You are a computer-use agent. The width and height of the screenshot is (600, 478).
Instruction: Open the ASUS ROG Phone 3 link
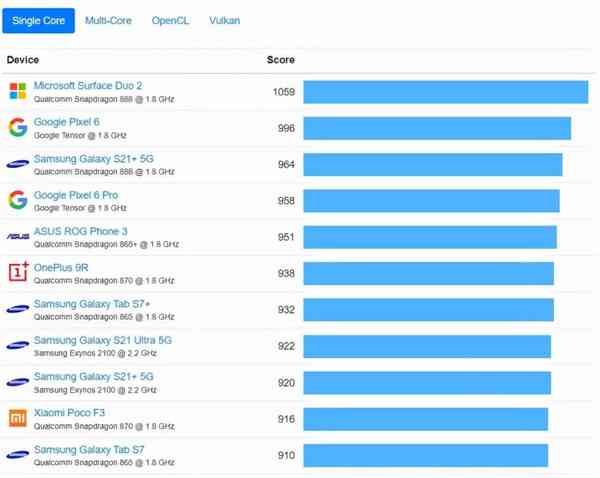pyautogui.click(x=80, y=231)
